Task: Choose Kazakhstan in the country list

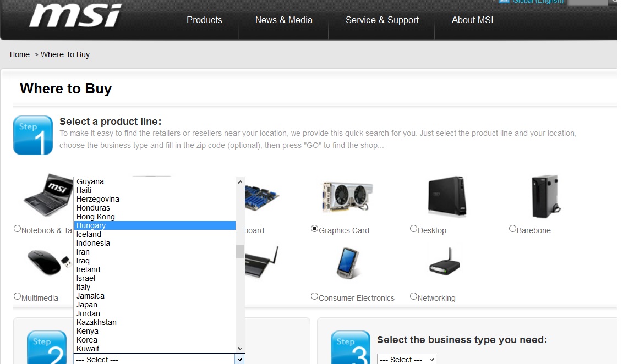Action: 155,322
